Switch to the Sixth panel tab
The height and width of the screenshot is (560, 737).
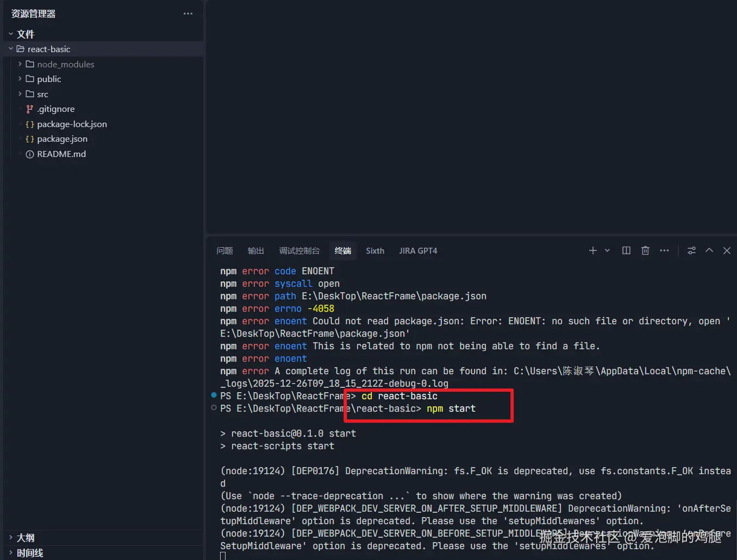click(x=375, y=250)
